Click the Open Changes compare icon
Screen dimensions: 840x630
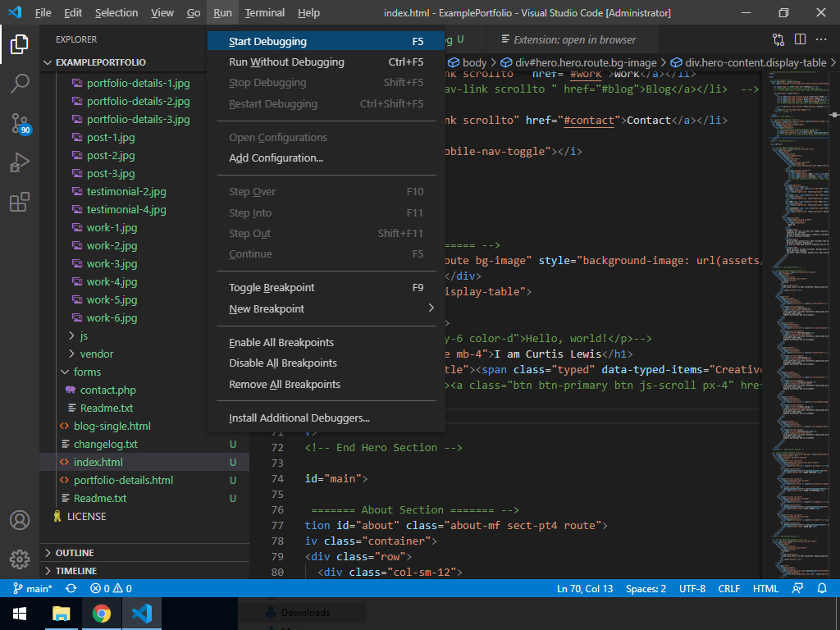[778, 39]
